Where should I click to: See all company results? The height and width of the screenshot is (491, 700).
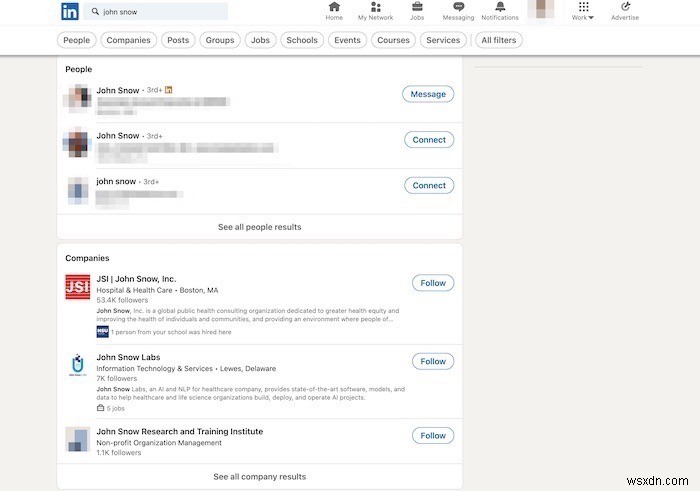[x=259, y=477]
